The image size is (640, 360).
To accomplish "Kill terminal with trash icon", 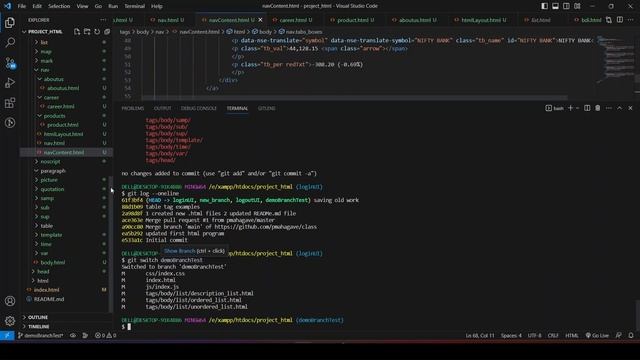I will coord(598,108).
